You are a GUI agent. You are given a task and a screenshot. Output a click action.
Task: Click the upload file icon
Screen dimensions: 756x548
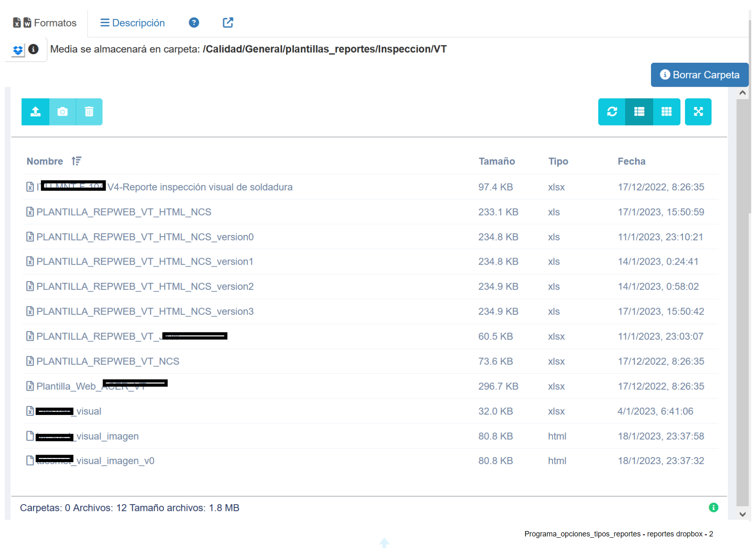coord(36,111)
